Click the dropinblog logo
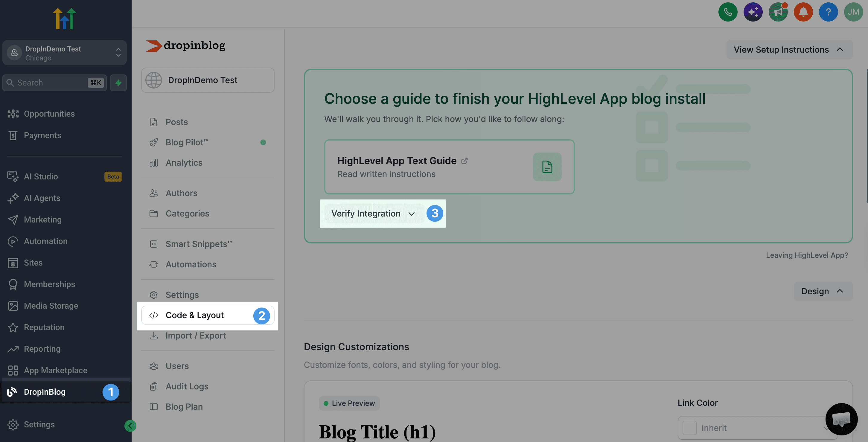The height and width of the screenshot is (442, 868). coord(186,45)
